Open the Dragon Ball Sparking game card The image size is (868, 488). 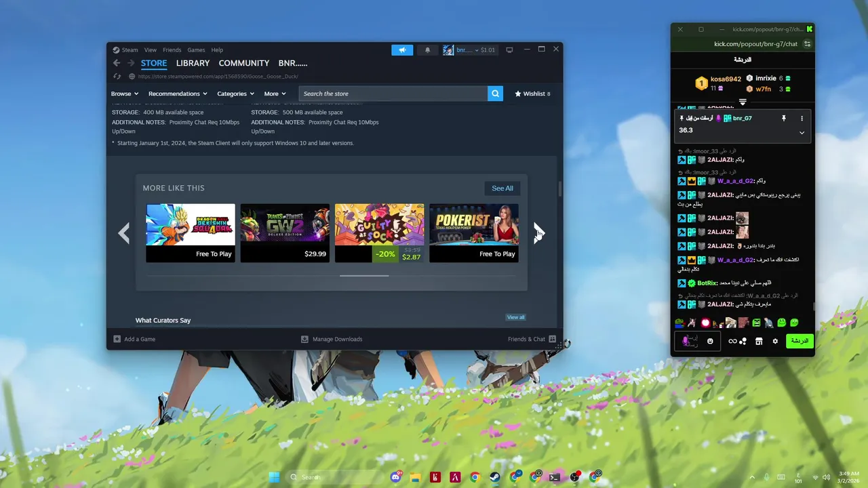click(x=191, y=232)
